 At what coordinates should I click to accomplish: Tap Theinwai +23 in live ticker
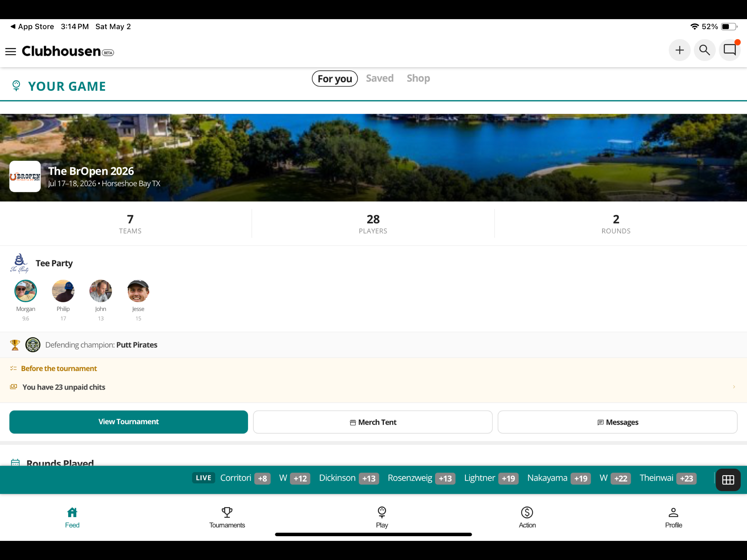[668, 478]
